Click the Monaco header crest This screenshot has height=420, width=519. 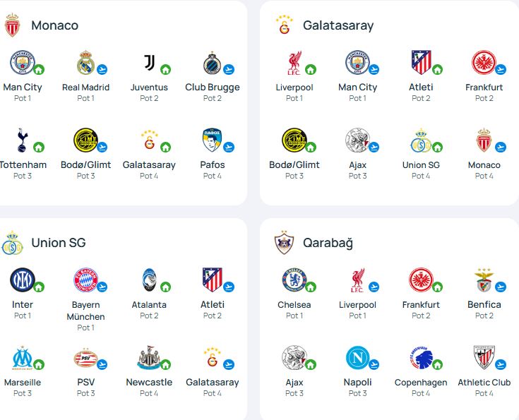12,25
